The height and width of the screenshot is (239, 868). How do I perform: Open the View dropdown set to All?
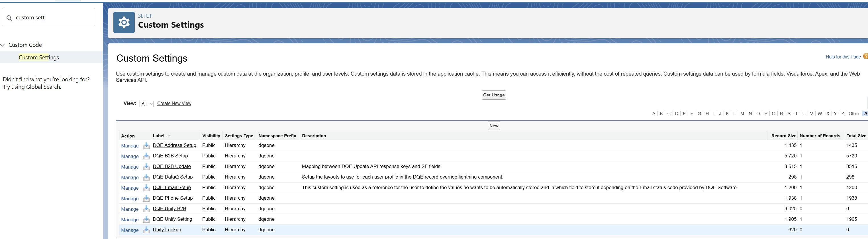(147, 104)
